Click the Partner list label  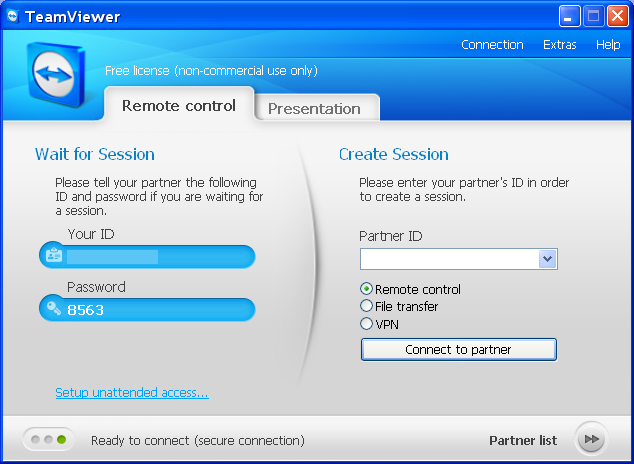click(523, 440)
